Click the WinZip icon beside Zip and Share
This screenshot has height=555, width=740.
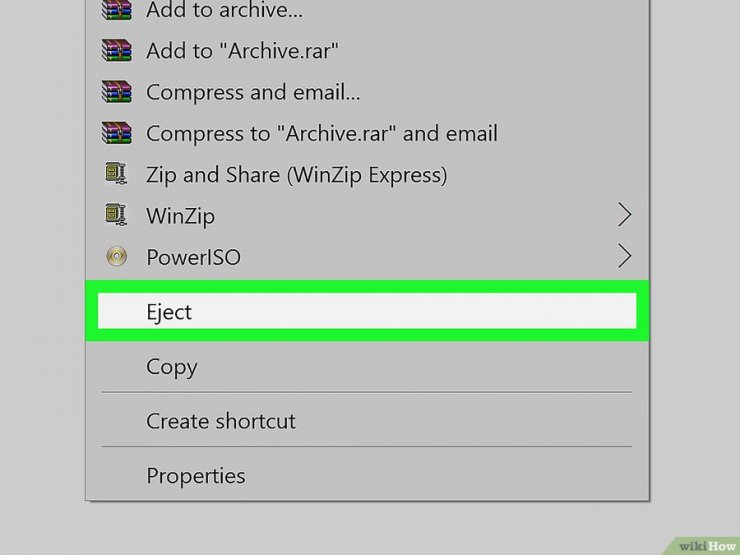pos(116,174)
